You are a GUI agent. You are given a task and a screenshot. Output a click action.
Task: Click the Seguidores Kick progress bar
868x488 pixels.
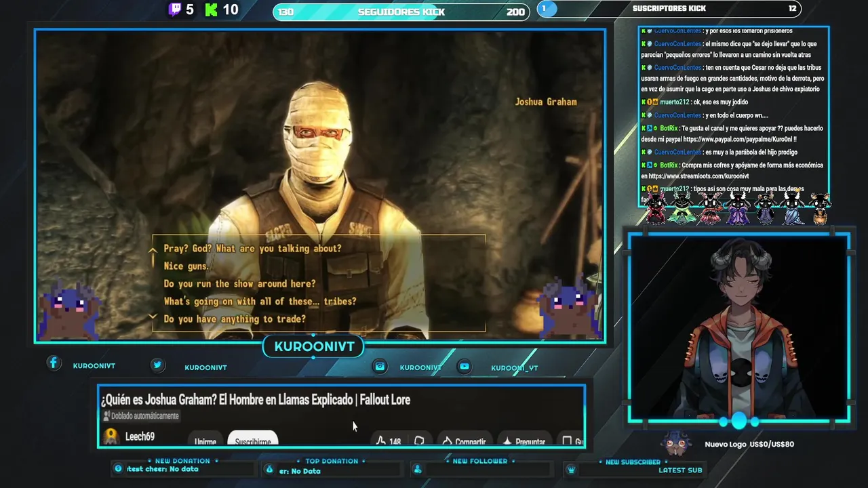click(x=401, y=12)
